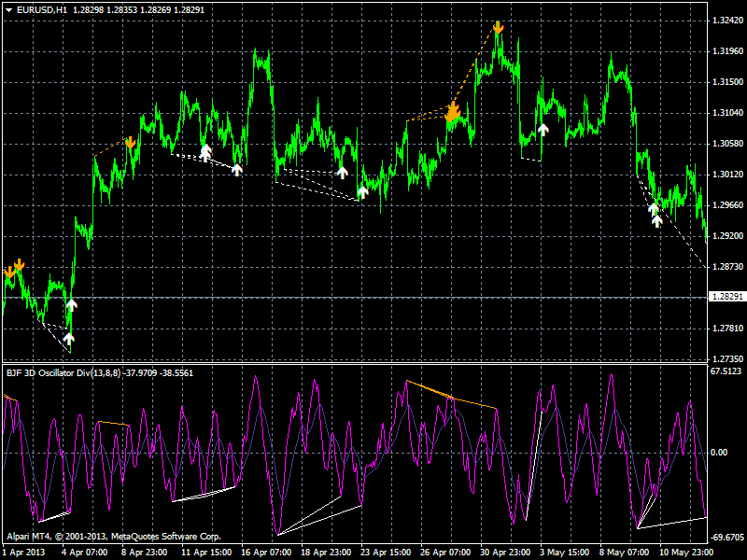The image size is (747, 560).
Task: Click the 11 Apr 15:00 time label
Action: [205, 553]
